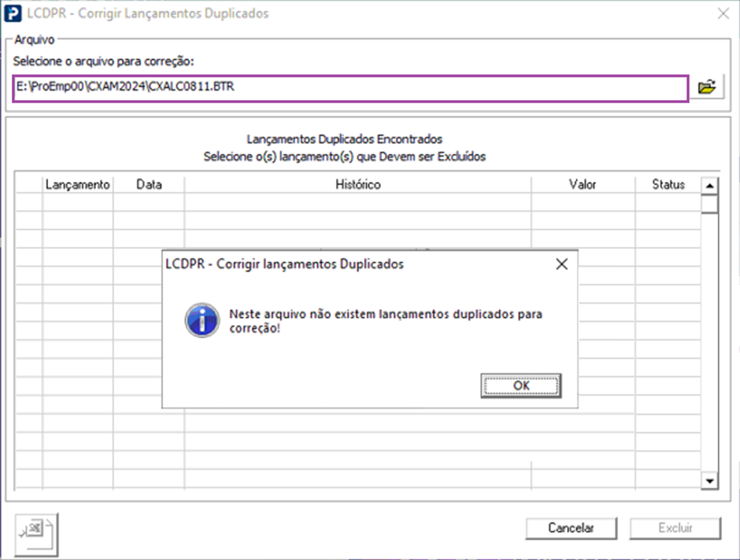740x560 pixels.
Task: Click the Histórico column header
Action: 358,185
